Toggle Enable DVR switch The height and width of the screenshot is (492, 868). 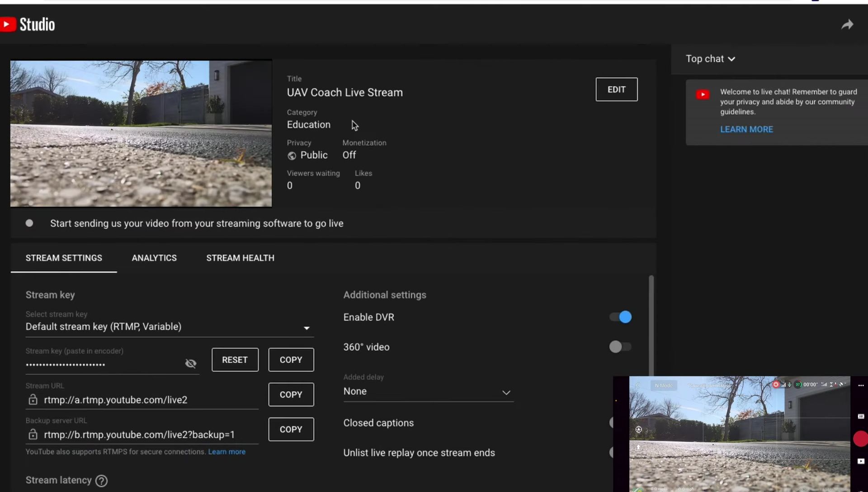coord(620,317)
